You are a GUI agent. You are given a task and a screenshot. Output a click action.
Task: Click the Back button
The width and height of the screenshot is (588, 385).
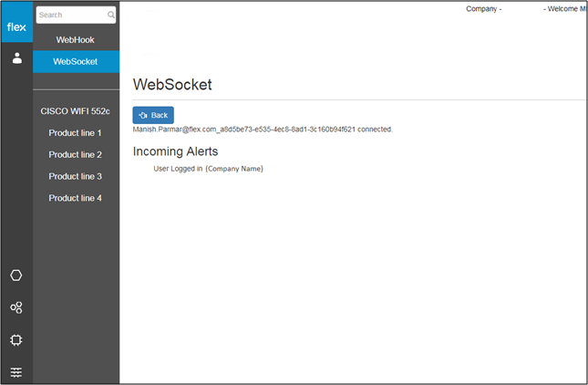[153, 115]
